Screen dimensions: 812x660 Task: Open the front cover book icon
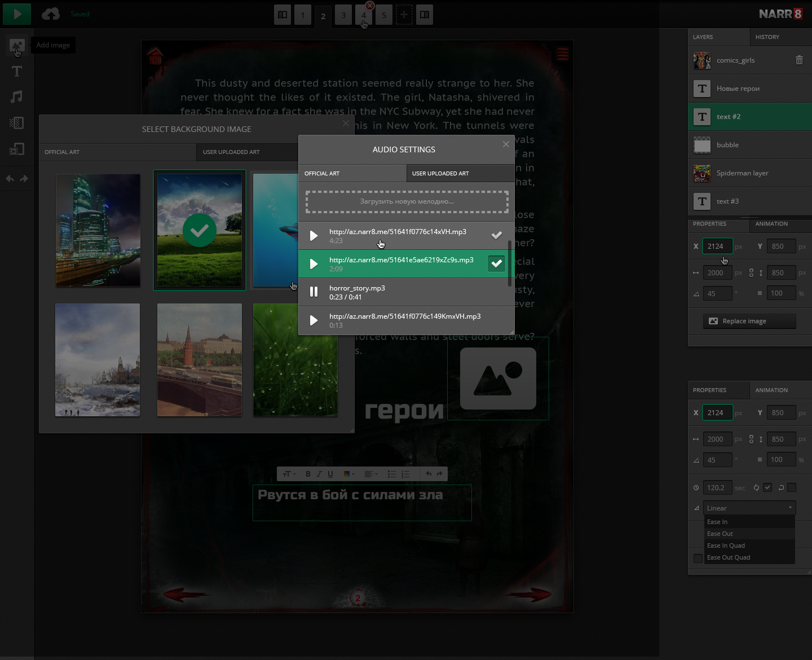283,15
